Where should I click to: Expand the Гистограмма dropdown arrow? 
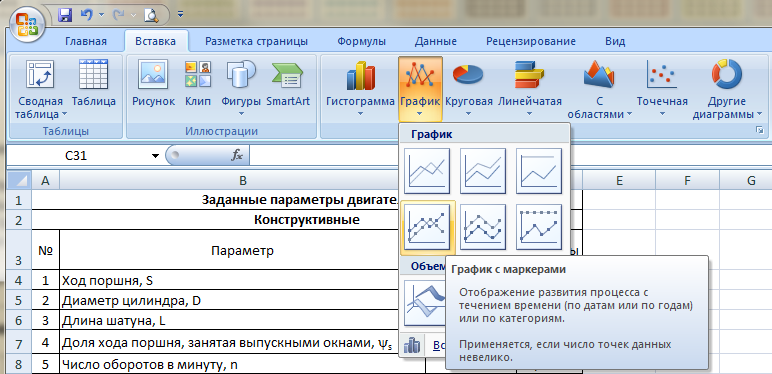tap(360, 114)
